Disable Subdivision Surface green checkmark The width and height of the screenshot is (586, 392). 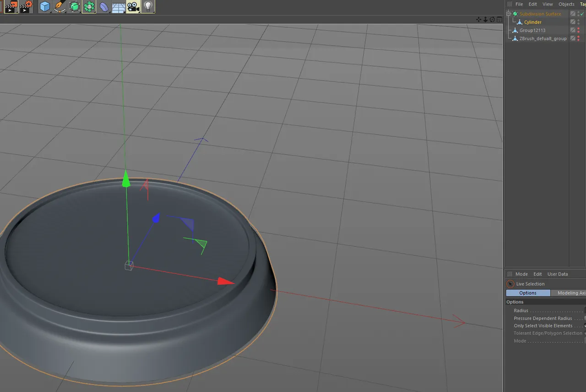[x=582, y=14]
